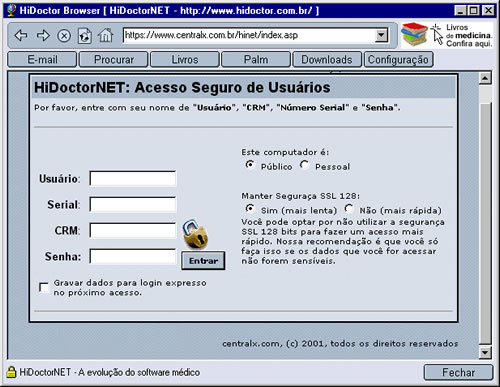
Task: Open the E-mail tab
Action: coord(42,60)
